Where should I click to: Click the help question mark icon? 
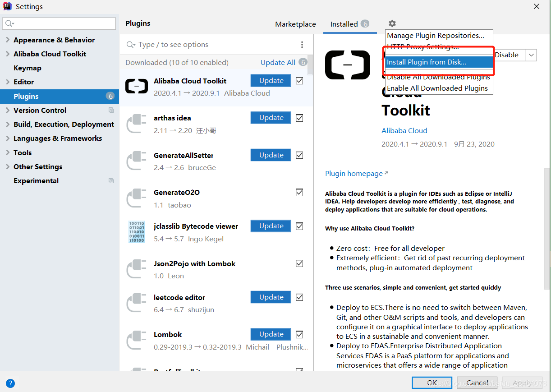pos(10,383)
